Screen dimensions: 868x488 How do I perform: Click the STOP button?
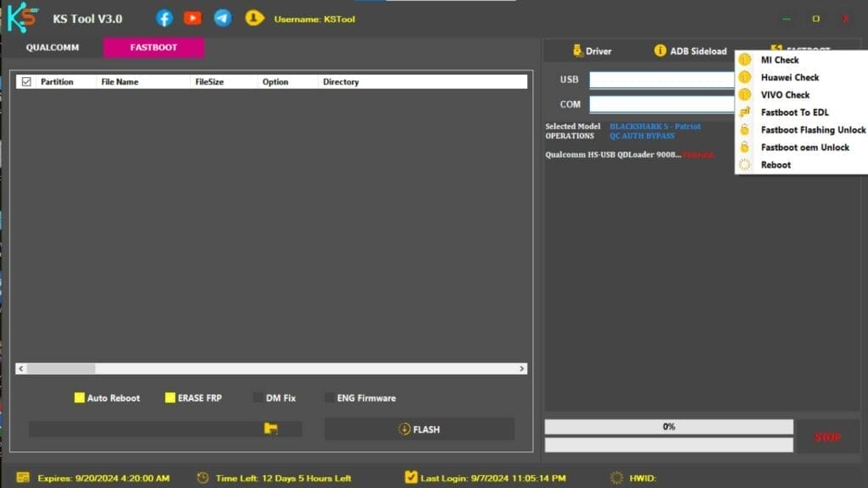point(827,435)
